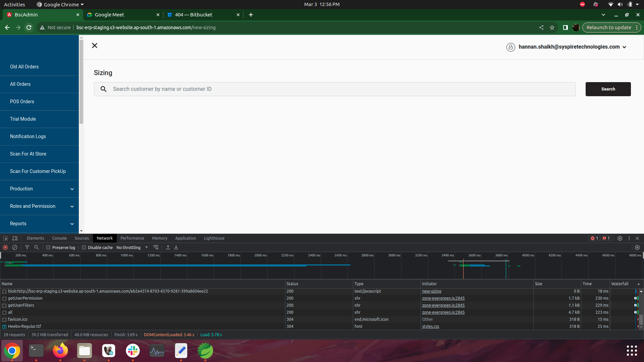
Task: Expand Roles and Permission section
Action: pos(39,206)
